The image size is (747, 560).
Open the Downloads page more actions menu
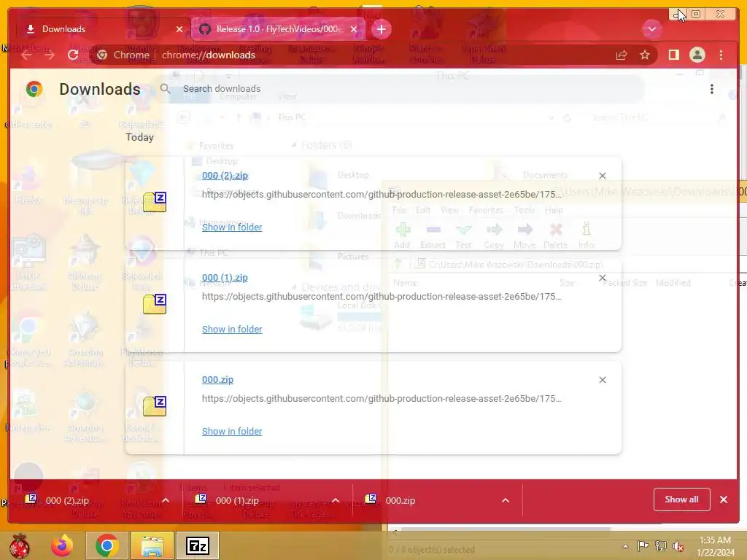point(712,89)
